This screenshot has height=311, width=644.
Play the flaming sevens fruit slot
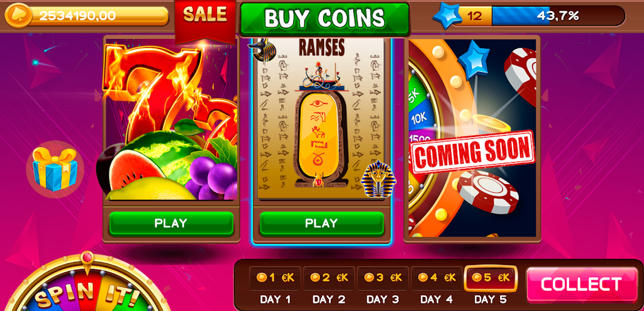171,224
